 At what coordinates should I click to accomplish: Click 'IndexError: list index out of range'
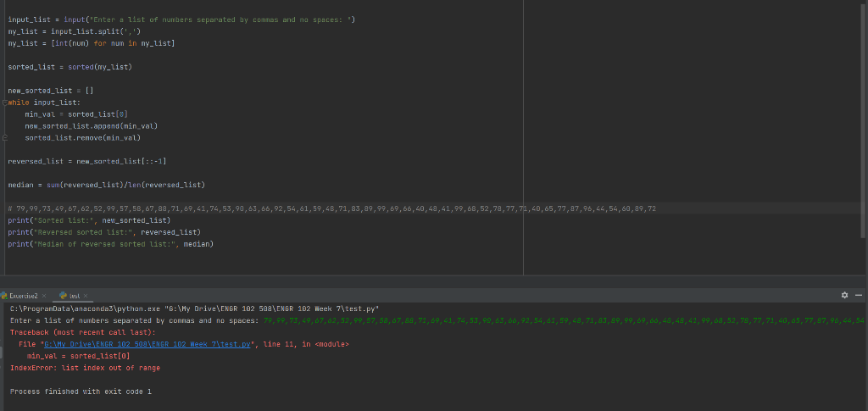pyautogui.click(x=86, y=368)
